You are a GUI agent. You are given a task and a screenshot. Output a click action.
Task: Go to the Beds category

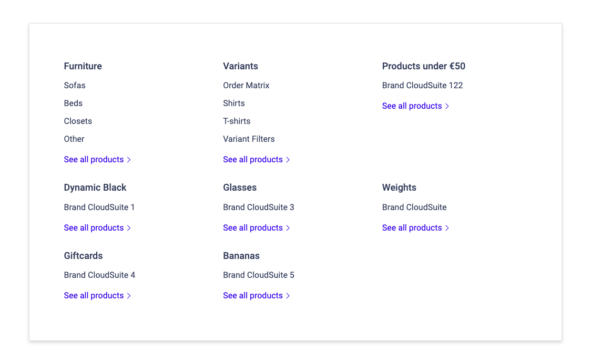[x=73, y=103]
